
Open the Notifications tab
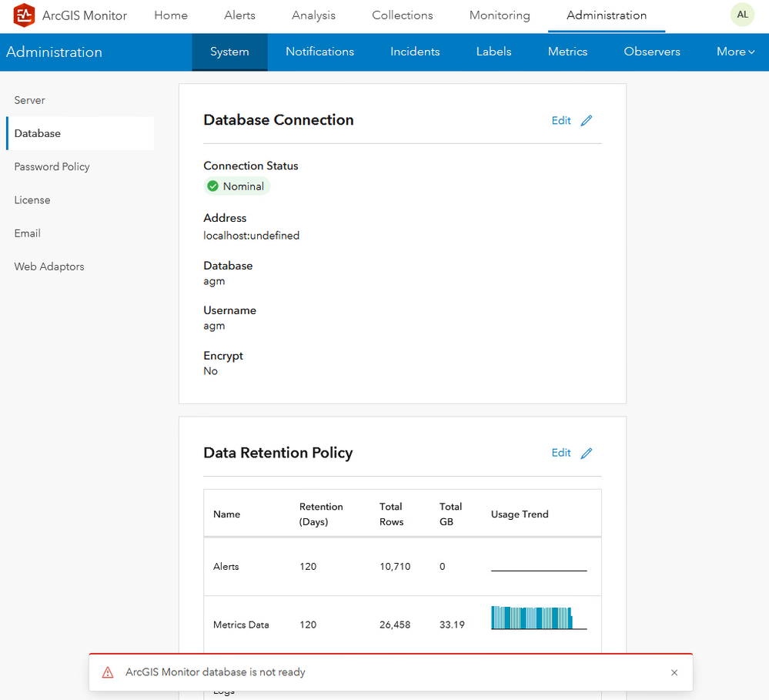pos(319,52)
